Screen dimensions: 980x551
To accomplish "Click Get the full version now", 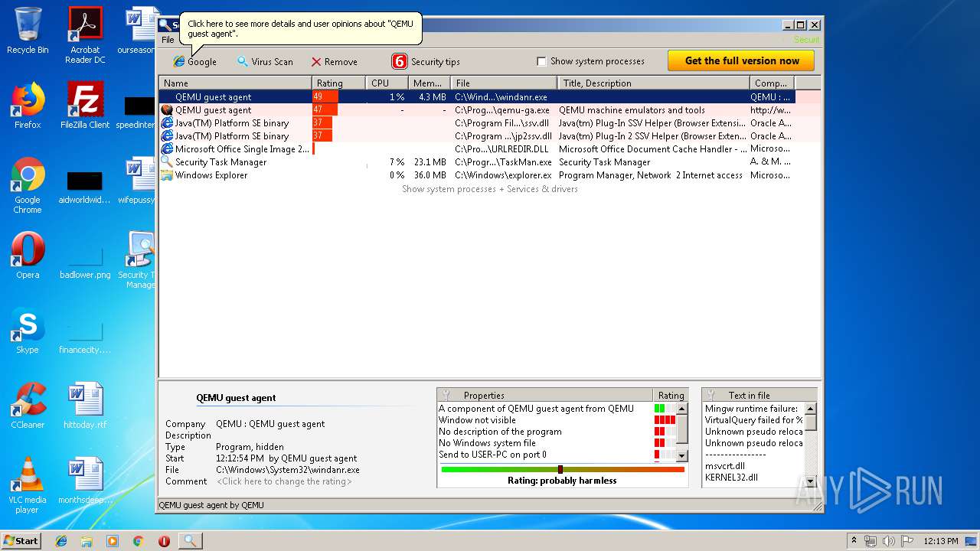I will point(741,60).
